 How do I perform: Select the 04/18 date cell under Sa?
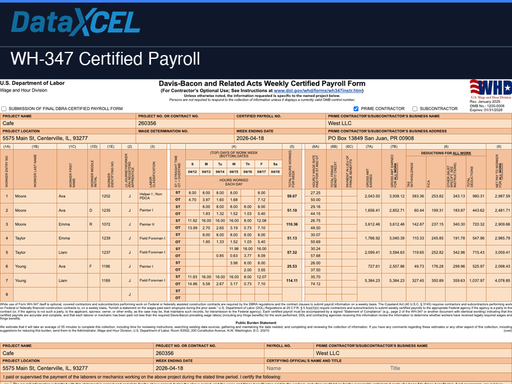[275, 172]
